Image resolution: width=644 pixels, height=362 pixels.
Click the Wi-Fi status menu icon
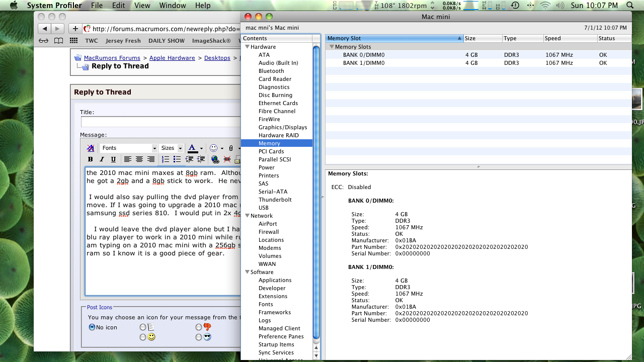pos(545,6)
